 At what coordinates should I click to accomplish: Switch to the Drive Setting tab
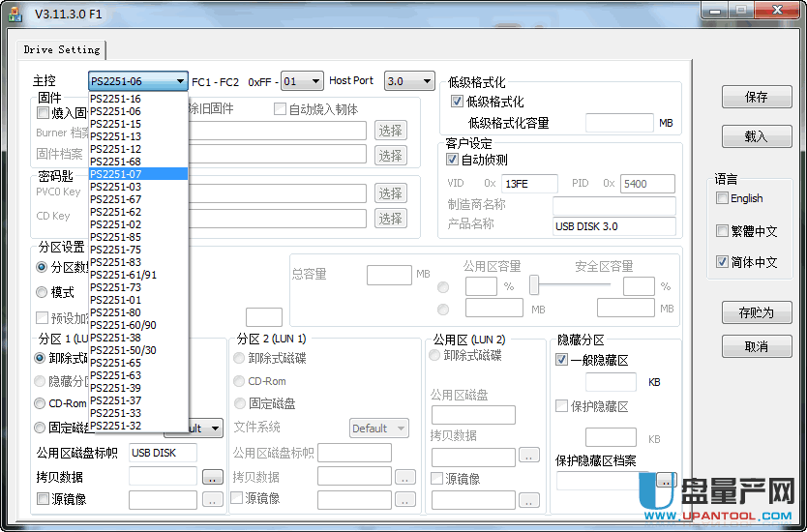click(x=62, y=49)
